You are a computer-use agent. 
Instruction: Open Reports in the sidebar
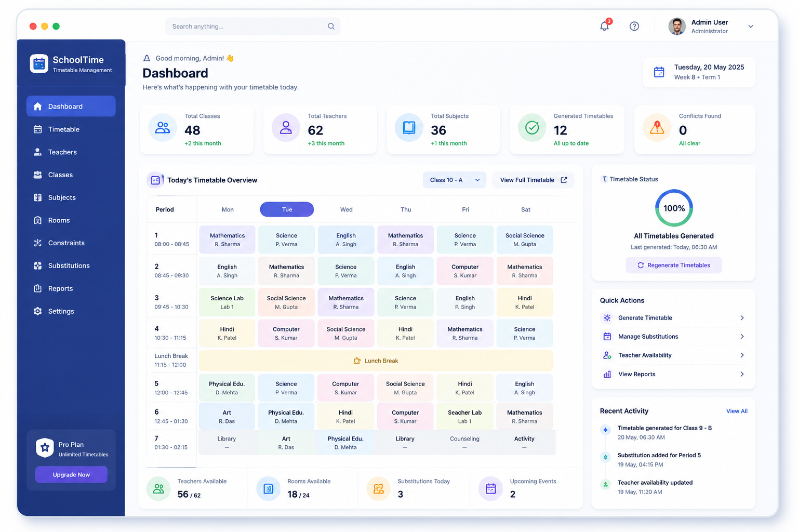point(71,288)
